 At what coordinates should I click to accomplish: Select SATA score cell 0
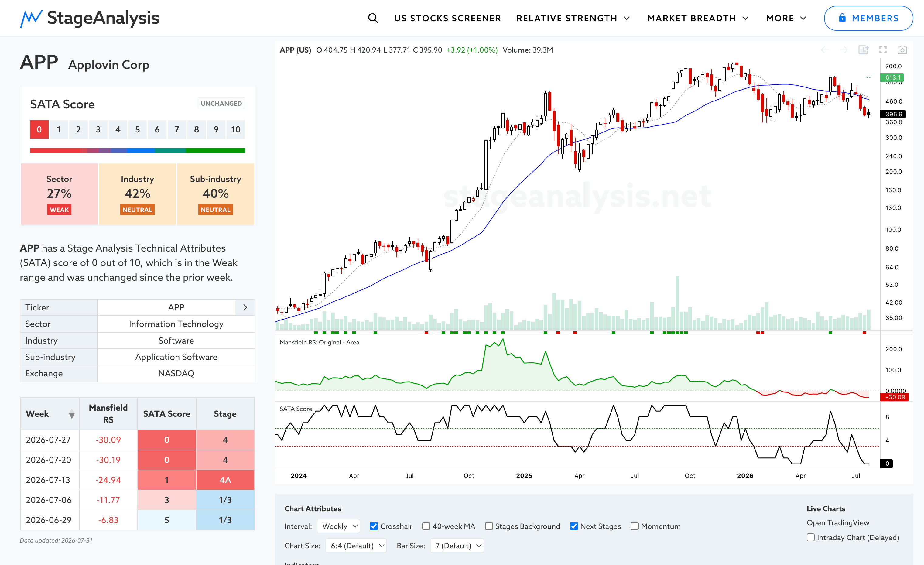point(39,129)
